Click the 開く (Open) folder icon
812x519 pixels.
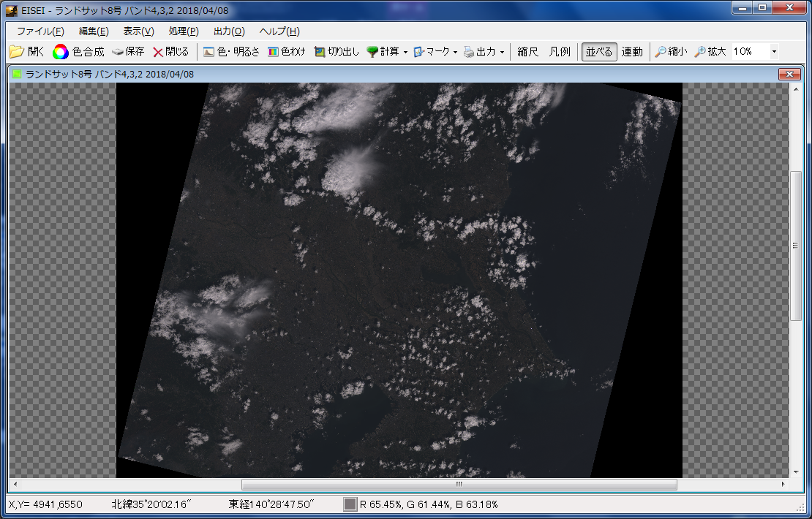[x=17, y=52]
